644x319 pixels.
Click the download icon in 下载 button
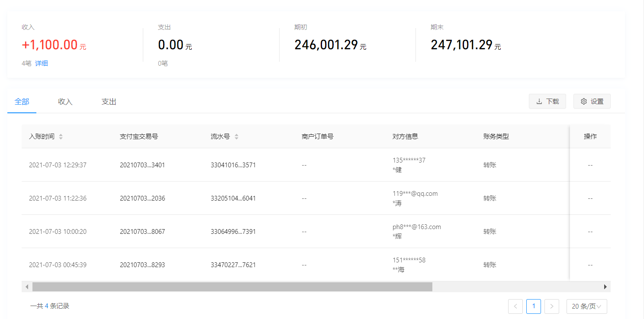tap(539, 102)
